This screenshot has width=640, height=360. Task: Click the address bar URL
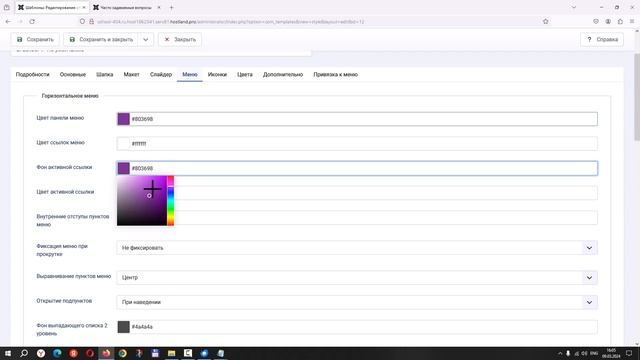(231, 22)
